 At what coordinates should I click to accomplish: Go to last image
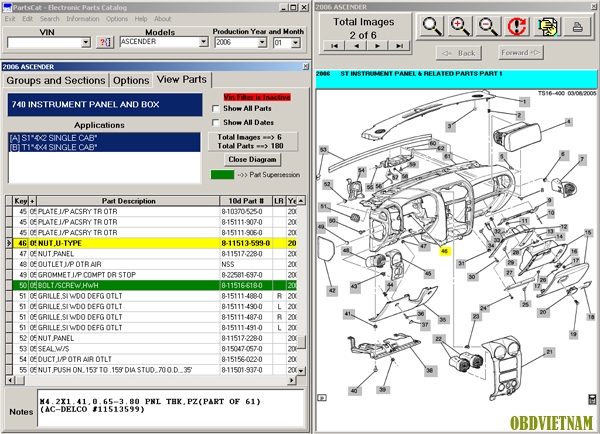coord(399,46)
